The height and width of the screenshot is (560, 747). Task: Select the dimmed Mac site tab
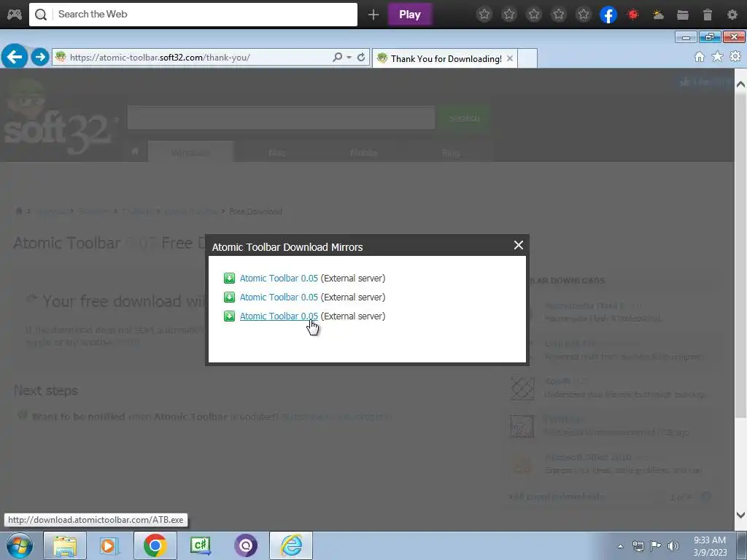click(x=277, y=152)
